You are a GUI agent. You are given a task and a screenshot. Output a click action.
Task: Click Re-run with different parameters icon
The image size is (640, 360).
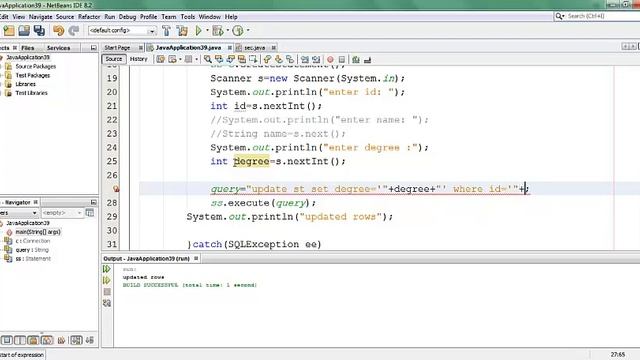tap(107, 280)
